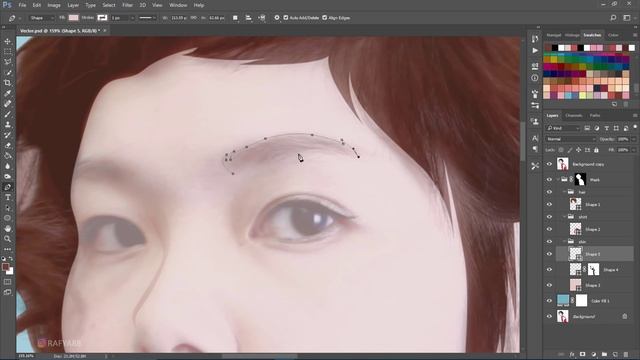Select the Clone Stamp tool

point(7,124)
